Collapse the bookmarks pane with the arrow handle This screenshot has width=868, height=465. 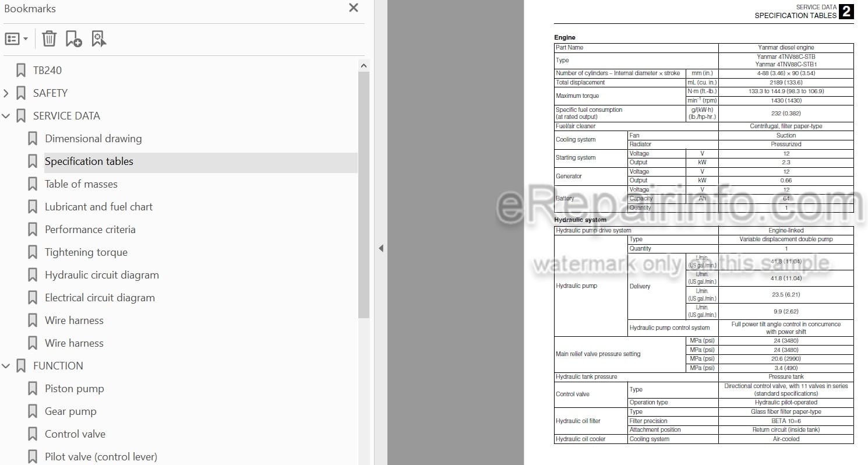pyautogui.click(x=381, y=248)
